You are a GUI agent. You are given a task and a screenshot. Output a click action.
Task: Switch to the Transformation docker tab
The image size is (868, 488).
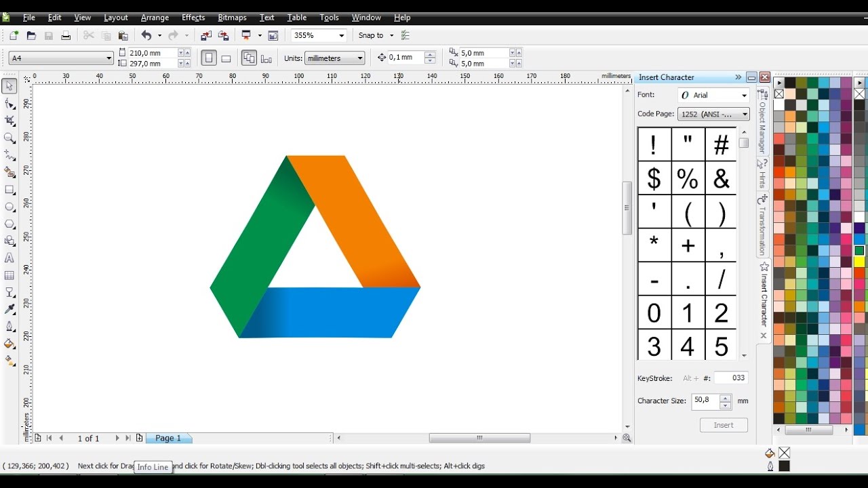(763, 225)
